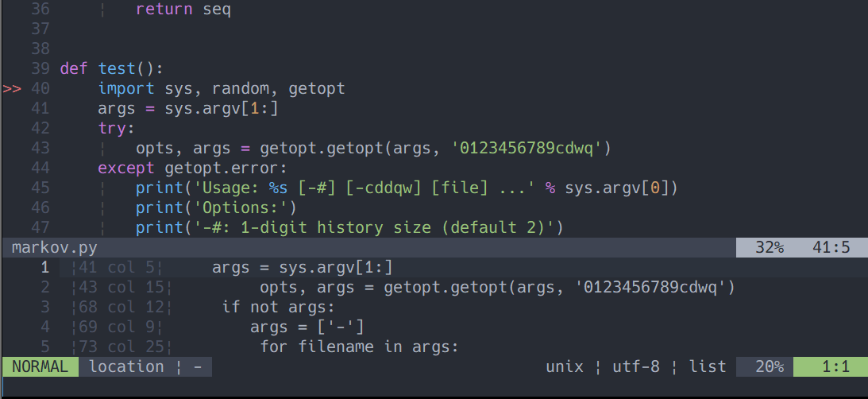Place cursor on 'def test():' line

point(112,68)
